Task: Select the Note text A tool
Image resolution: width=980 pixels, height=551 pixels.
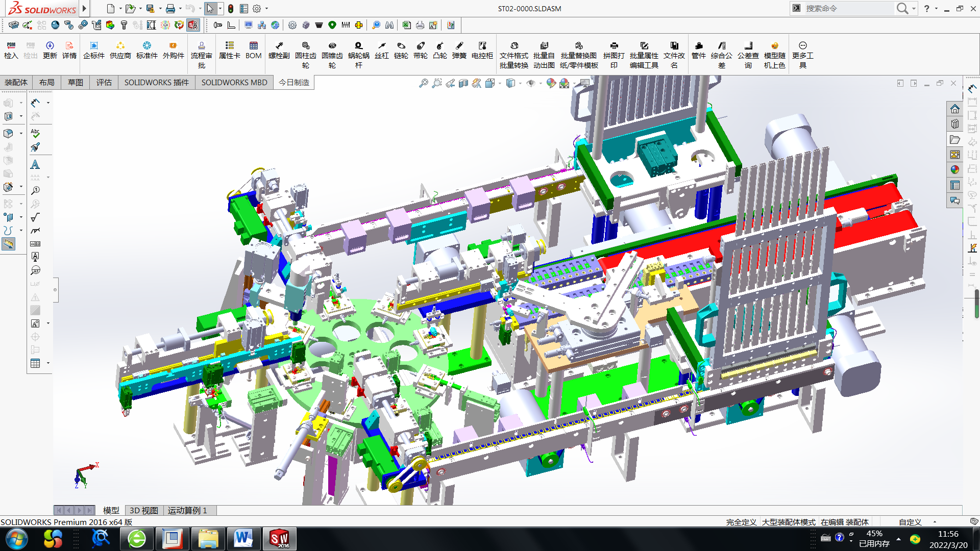Action: coord(35,164)
